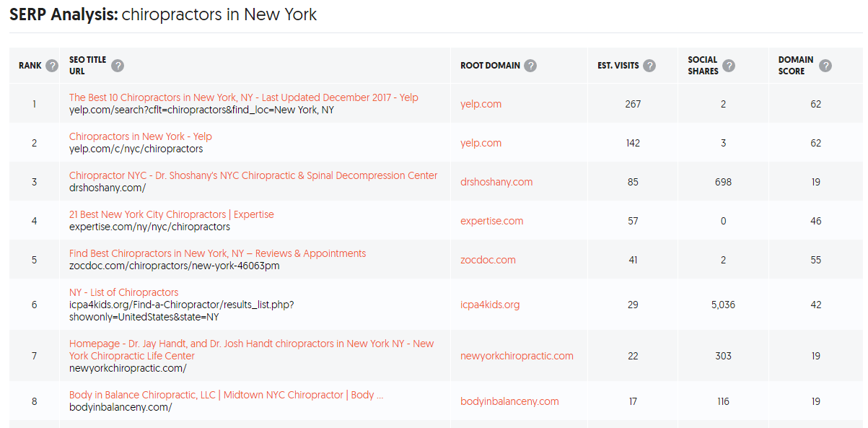Viewport: 868px width, 428px height.
Task: Click the 'SERP Analysis: chiropractors in New York' heading
Action: [x=163, y=14]
